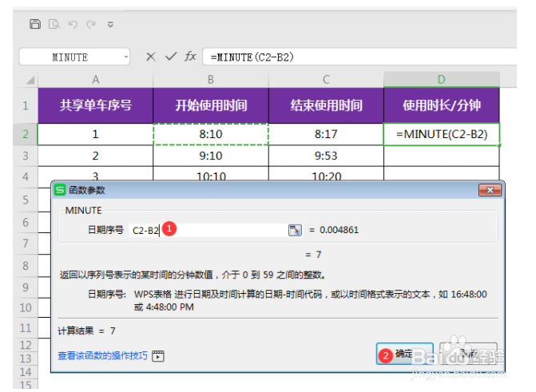Click the video tutorial icon beside tips link

pos(158,356)
